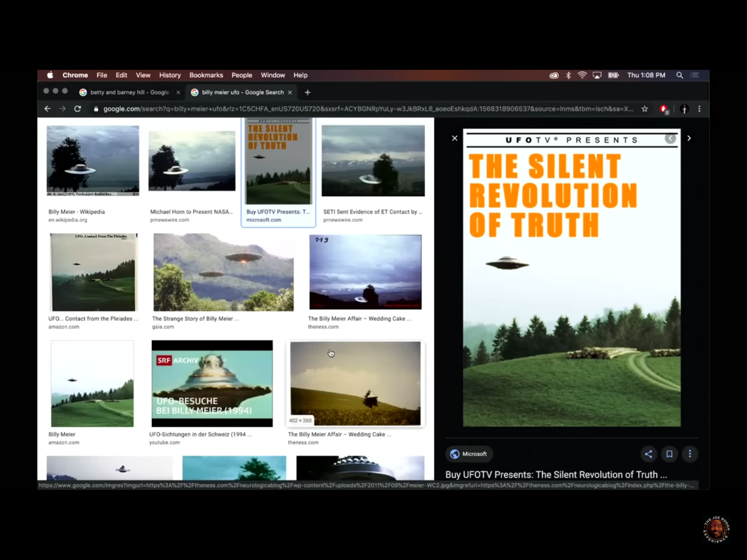This screenshot has width=747, height=560.
Task: Open more options in image preview panel
Action: (x=690, y=454)
